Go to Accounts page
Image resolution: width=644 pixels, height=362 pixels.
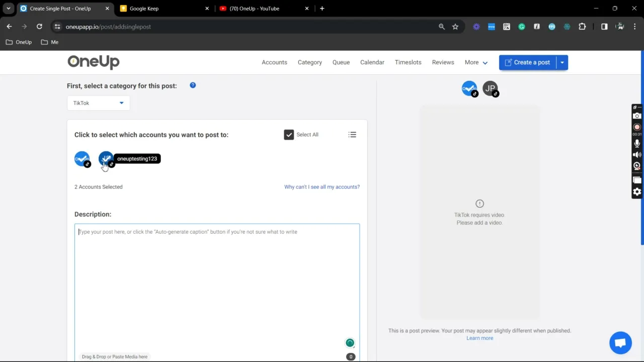click(x=274, y=62)
